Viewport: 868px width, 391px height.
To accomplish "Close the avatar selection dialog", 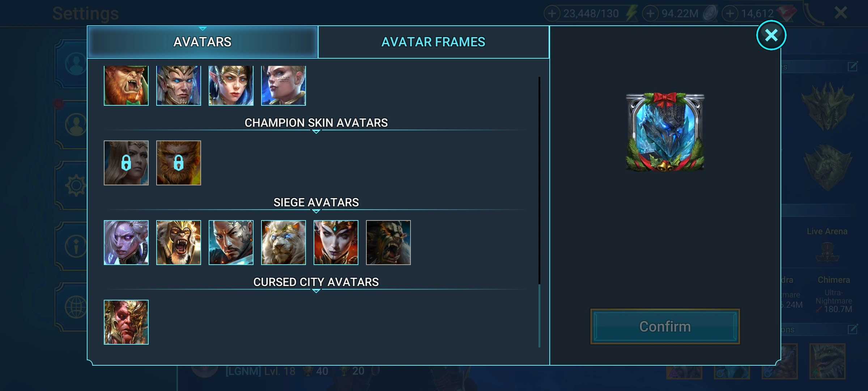I will pos(771,35).
